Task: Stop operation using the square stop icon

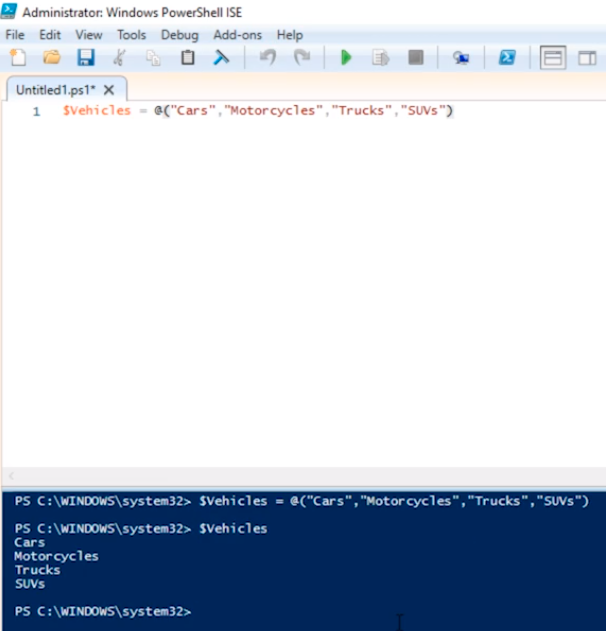Action: (415, 58)
